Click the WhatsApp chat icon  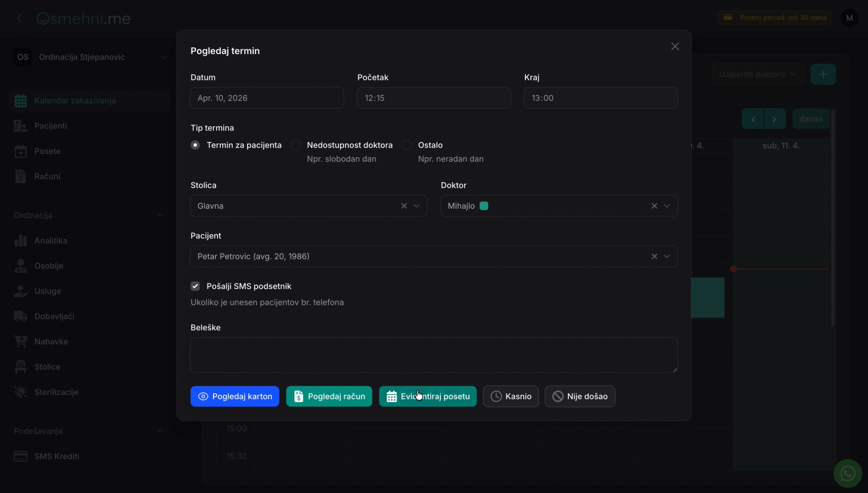(x=847, y=473)
